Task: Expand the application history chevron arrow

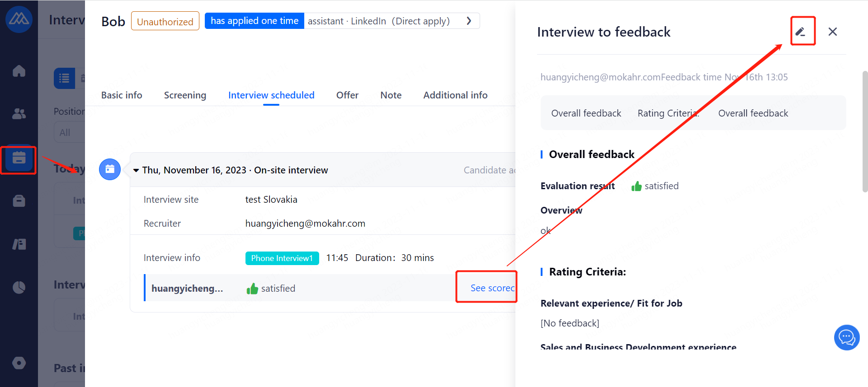Action: tap(469, 21)
